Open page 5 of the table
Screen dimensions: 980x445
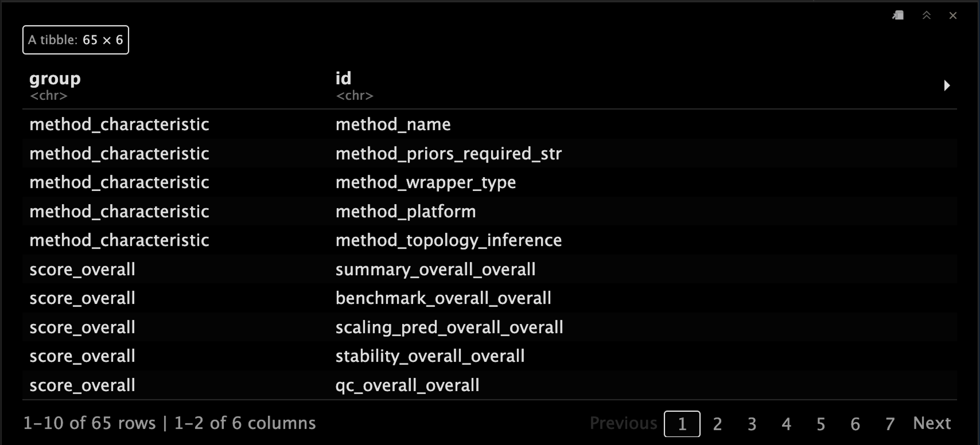821,424
